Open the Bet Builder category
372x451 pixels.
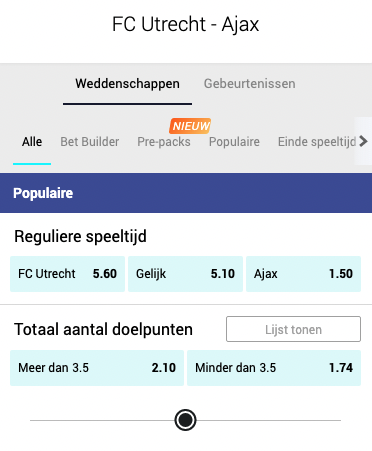[x=90, y=142]
